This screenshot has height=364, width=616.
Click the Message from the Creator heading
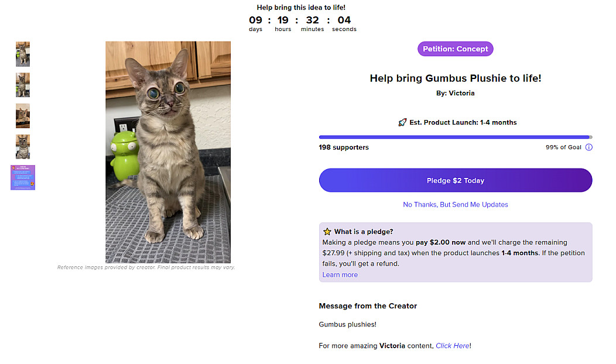pos(368,306)
